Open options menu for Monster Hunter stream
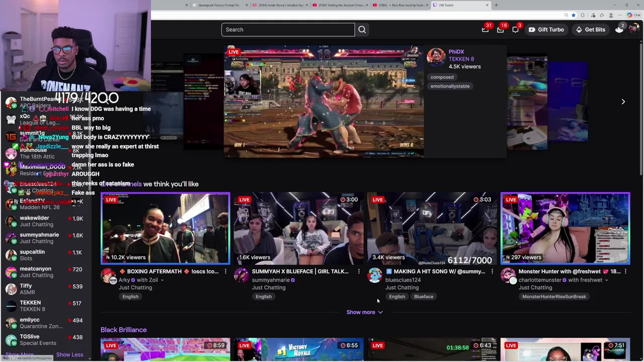 [625, 271]
